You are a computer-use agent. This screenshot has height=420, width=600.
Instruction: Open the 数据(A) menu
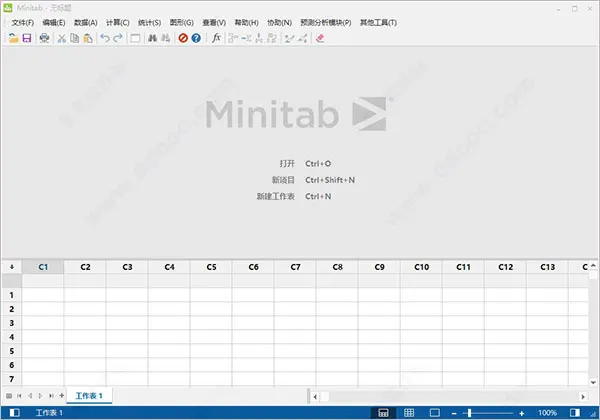pyautogui.click(x=86, y=23)
